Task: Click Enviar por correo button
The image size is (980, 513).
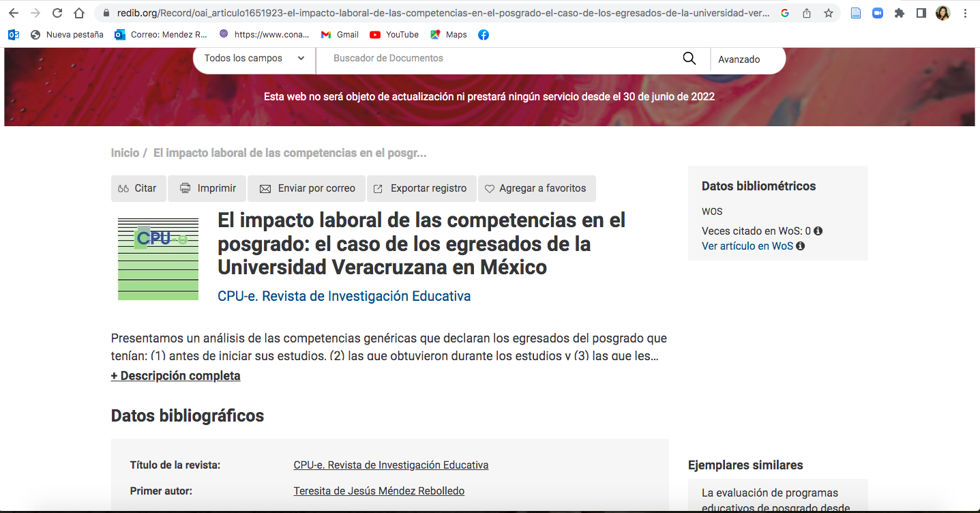Action: (307, 189)
